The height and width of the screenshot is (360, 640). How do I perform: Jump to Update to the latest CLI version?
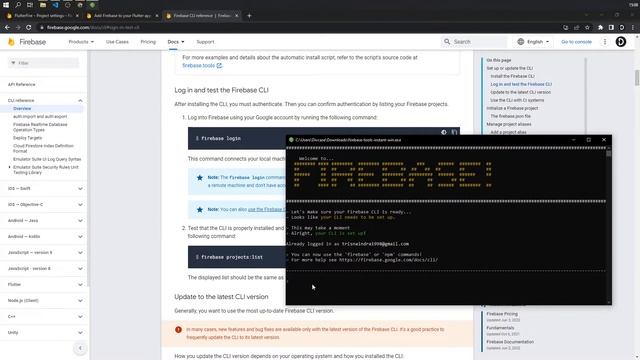520,92
